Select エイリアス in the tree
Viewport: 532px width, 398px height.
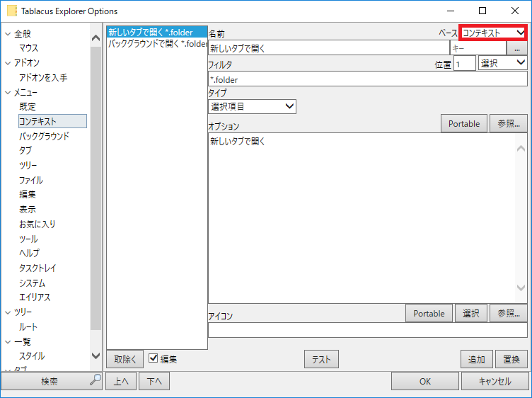35,297
